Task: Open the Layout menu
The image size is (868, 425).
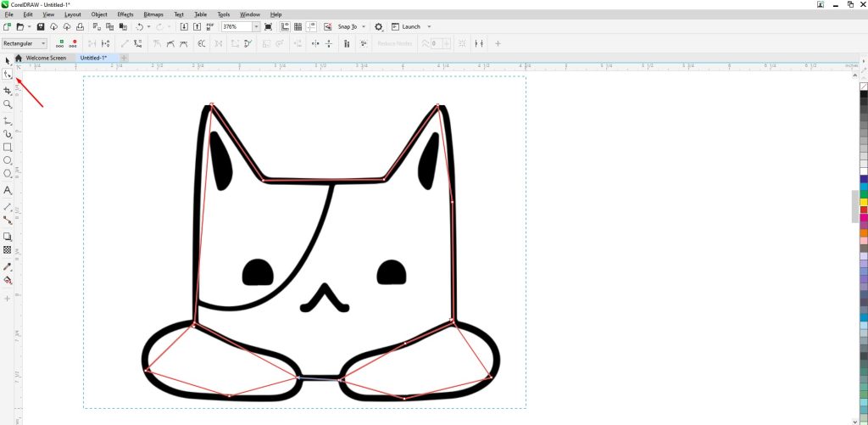Action: pos(73,14)
